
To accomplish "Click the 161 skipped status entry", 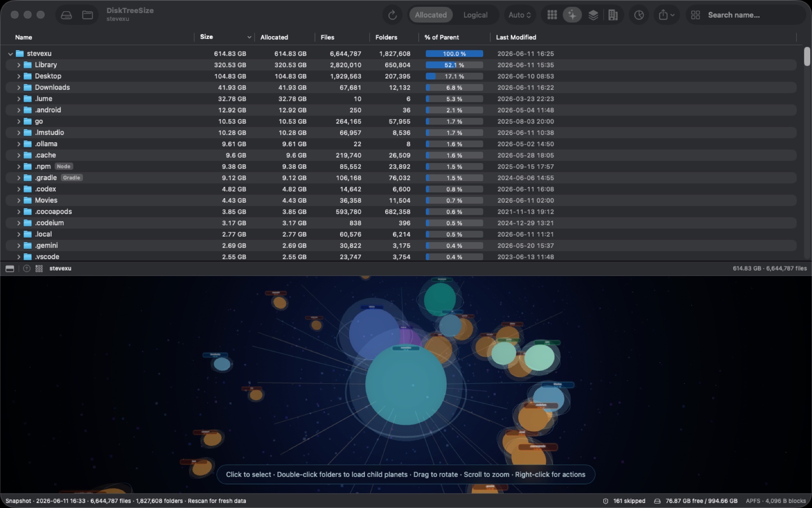I will click(629, 501).
